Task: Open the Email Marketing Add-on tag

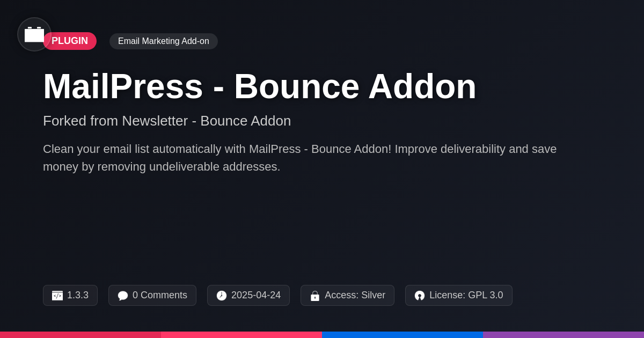Action: coord(164,41)
